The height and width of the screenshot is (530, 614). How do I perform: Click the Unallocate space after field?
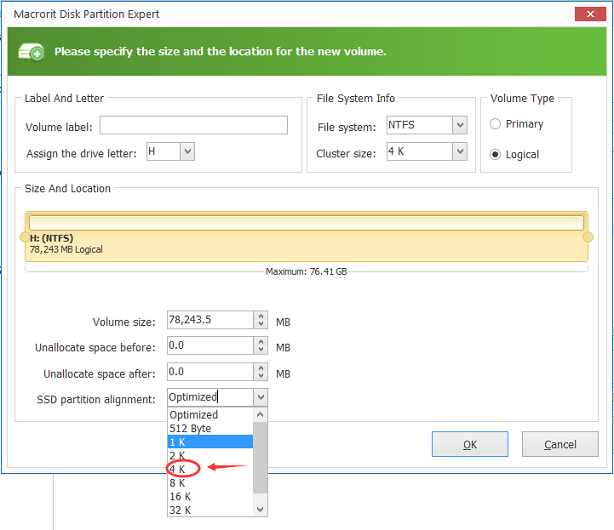click(x=211, y=372)
